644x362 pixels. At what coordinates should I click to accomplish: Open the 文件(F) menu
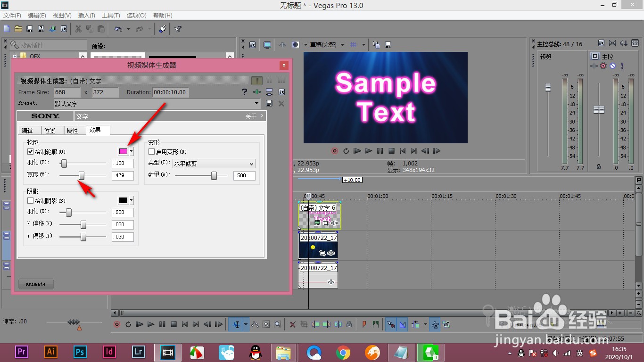coord(12,16)
